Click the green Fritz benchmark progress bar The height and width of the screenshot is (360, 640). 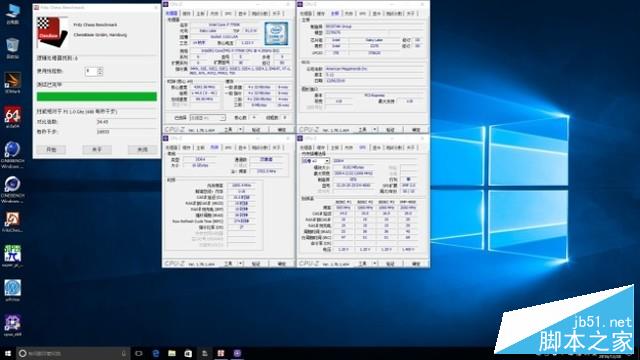coord(97,97)
